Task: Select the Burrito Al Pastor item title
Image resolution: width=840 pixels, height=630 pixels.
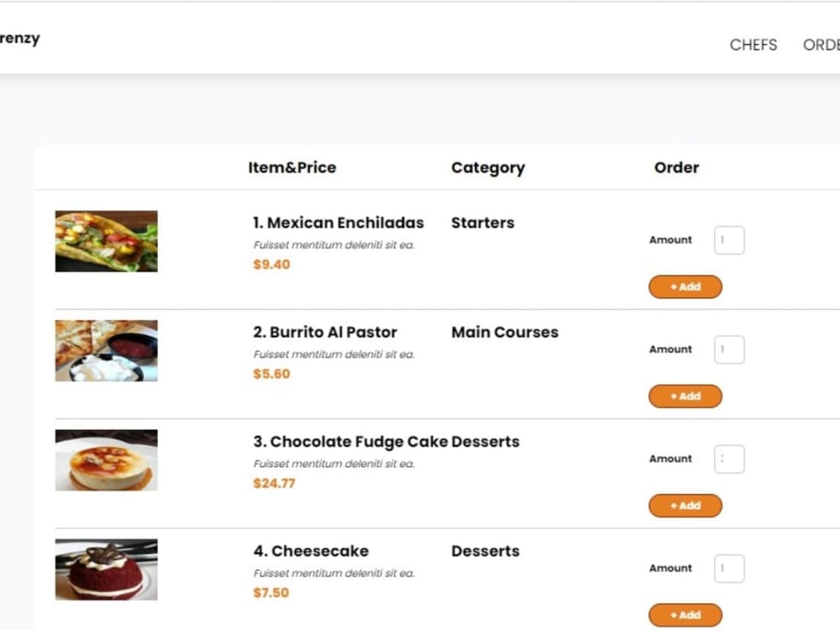Action: click(x=325, y=332)
